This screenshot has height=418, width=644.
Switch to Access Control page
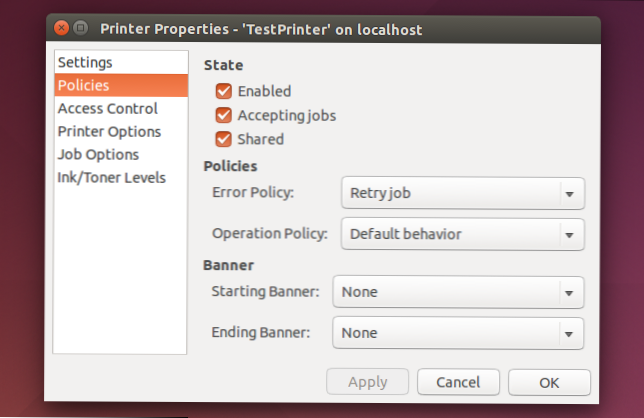[107, 109]
